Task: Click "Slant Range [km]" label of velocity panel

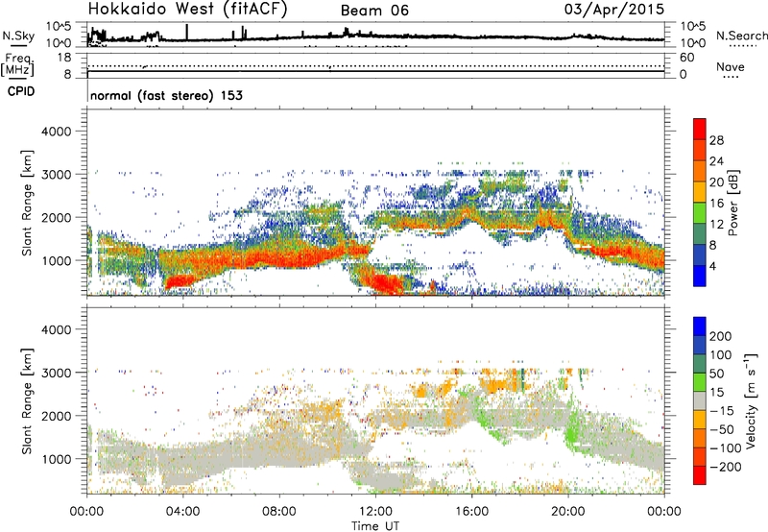Action: [x=27, y=400]
